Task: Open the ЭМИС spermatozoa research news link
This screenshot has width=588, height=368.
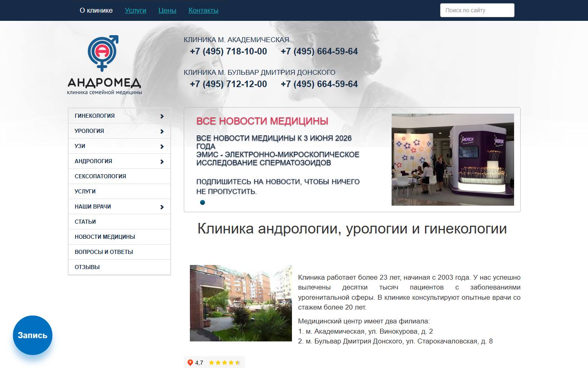Action: pos(278,159)
